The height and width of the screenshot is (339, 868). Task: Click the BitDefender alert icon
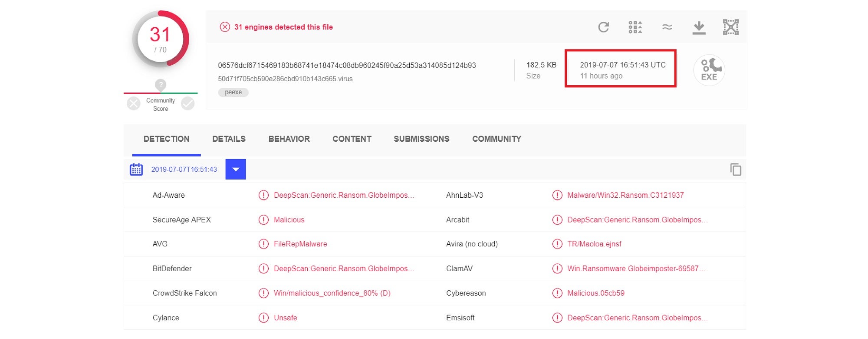coord(263,269)
